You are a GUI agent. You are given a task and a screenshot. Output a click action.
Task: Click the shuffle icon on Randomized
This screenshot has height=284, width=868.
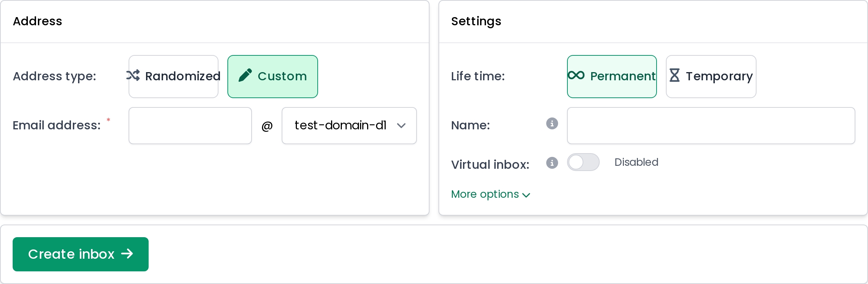click(x=134, y=76)
